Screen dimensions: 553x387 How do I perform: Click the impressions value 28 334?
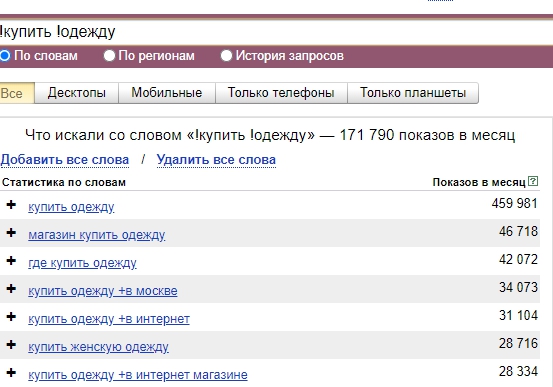pos(518,371)
